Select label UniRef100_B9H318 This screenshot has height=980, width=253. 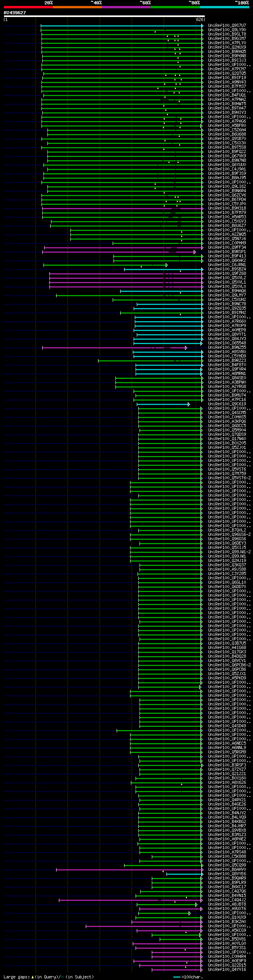click(x=227, y=208)
